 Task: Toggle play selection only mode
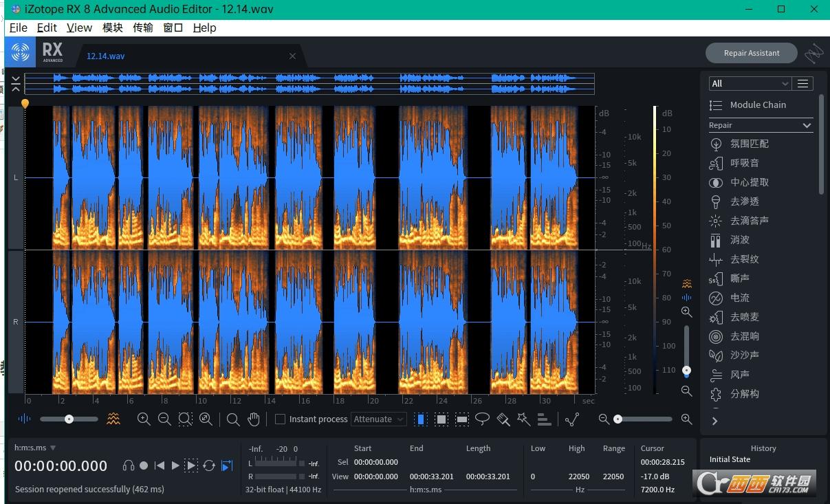coord(191,465)
